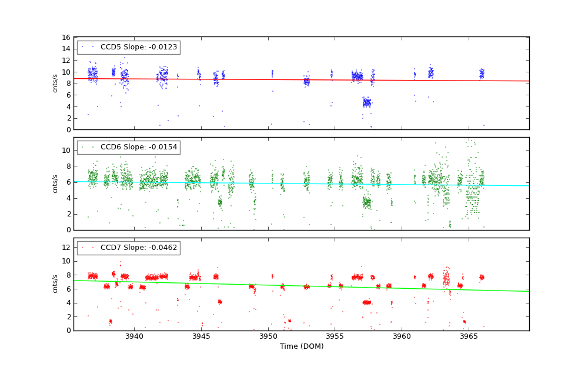Select the Time (DOM) x-axis label

click(x=301, y=346)
